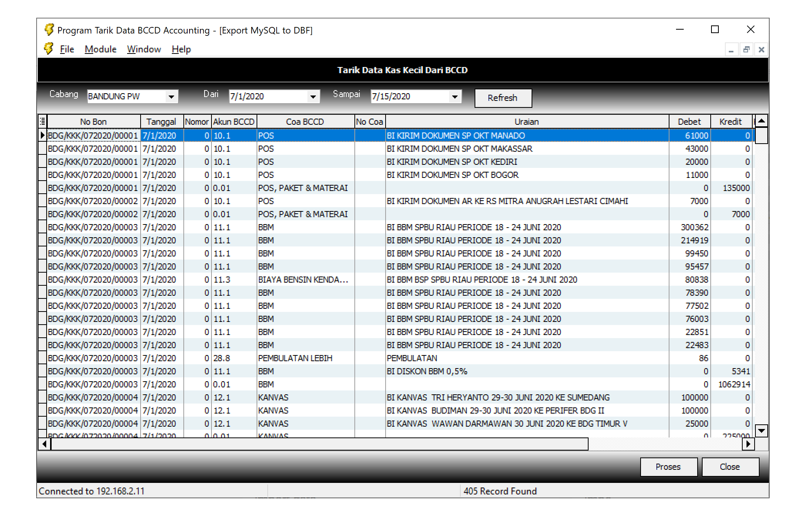
Task: Click the Proses button
Action: coord(668,467)
